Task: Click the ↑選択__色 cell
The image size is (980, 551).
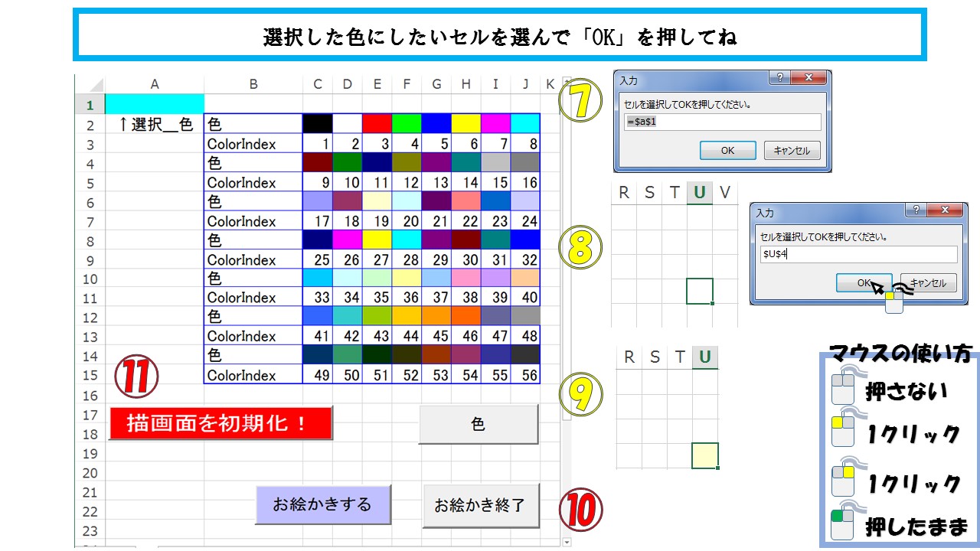Action: tap(155, 124)
